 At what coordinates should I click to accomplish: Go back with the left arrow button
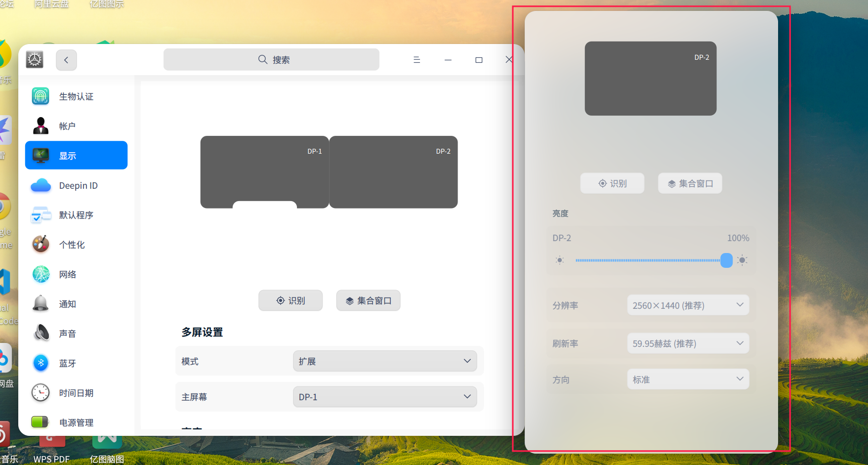[x=66, y=60]
